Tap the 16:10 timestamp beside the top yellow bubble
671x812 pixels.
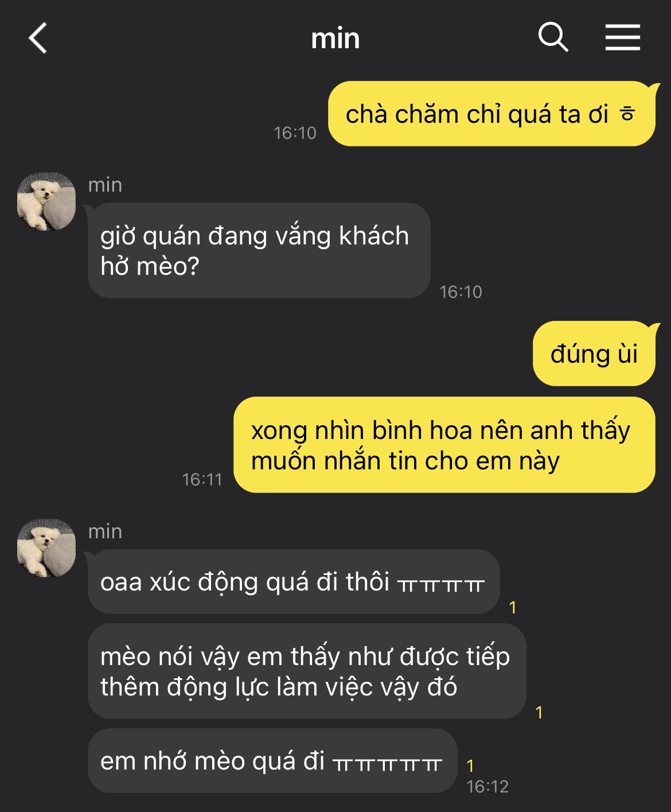(x=295, y=133)
